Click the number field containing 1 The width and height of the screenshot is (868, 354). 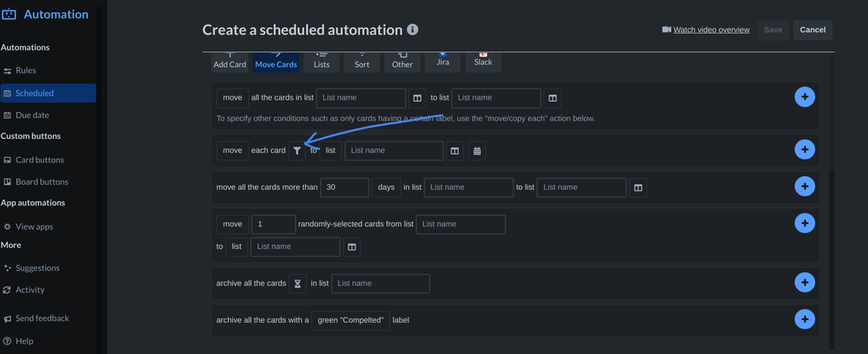click(274, 225)
